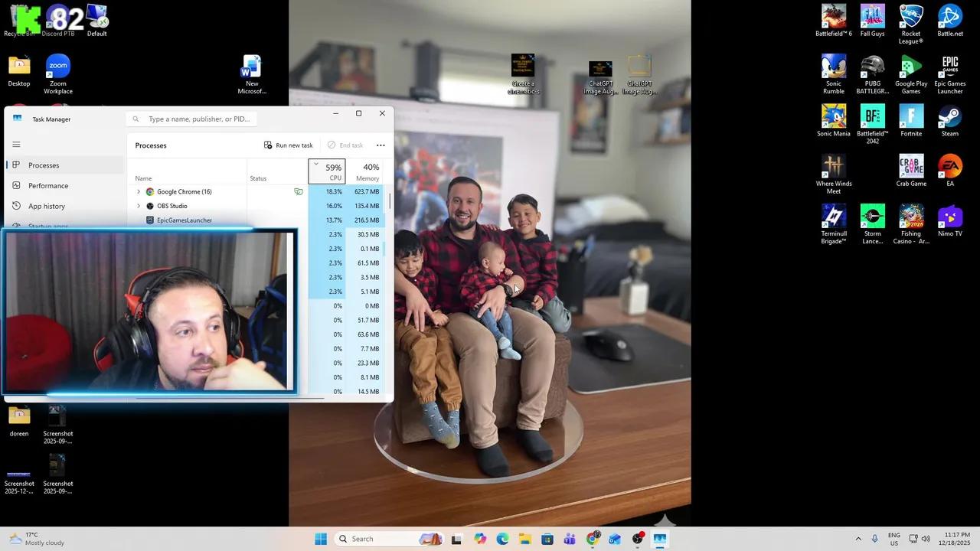This screenshot has height=551, width=980.
Task: Open the Windows Start menu
Action: click(321, 539)
